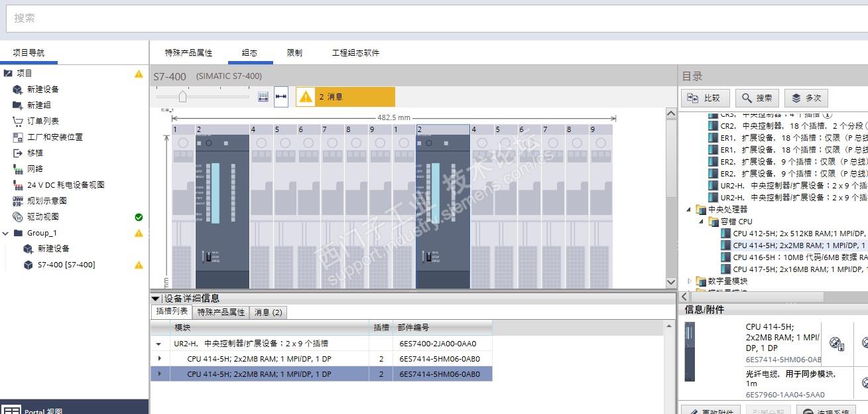Image resolution: width=868 pixels, height=414 pixels.
Task: Toggle the dimension display arrows icon
Action: pyautogui.click(x=281, y=97)
